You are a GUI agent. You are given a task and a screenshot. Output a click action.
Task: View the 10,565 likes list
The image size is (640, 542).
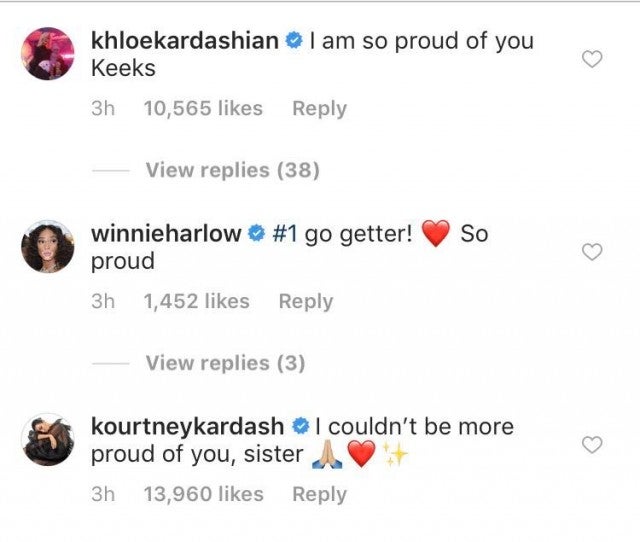(203, 109)
